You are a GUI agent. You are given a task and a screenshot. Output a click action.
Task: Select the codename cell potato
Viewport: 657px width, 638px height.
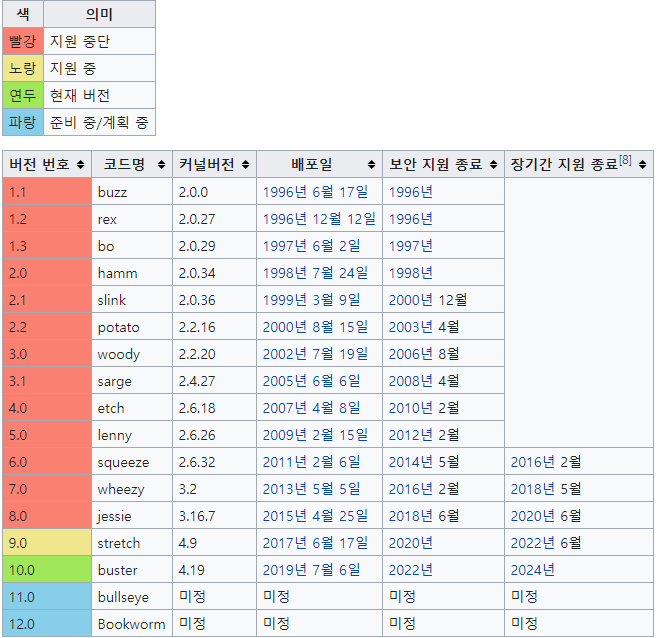132,327
